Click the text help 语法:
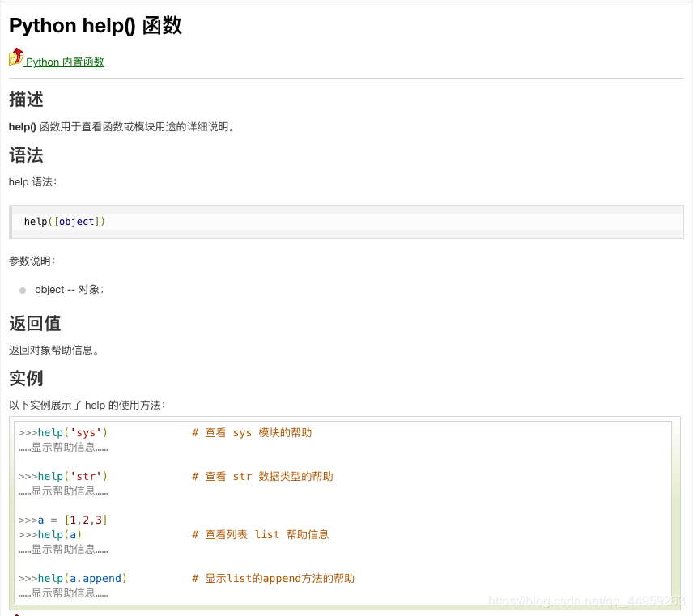The height and width of the screenshot is (616, 693). coord(32,182)
